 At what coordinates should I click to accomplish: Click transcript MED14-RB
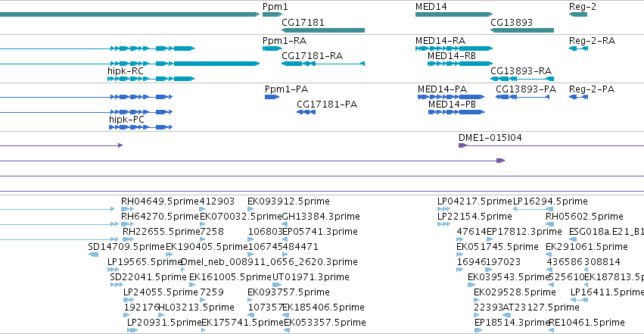[x=460, y=64]
